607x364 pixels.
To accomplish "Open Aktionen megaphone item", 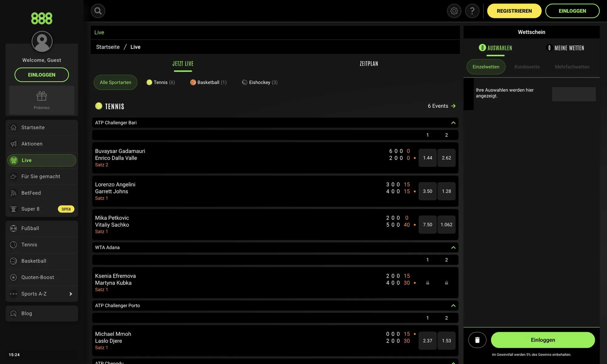I will (42, 144).
